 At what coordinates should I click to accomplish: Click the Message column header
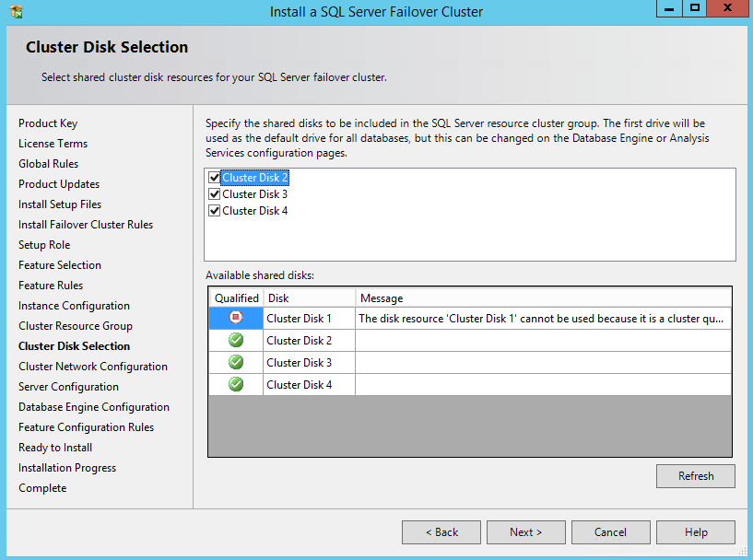[543, 298]
